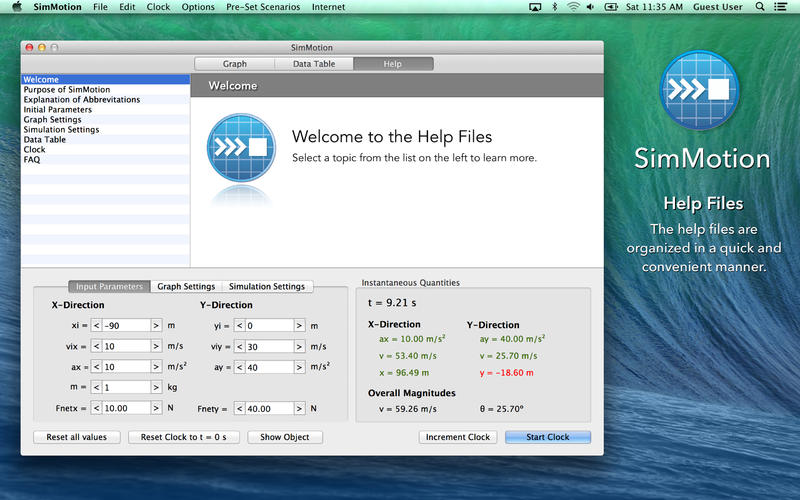Decrease vix value with left arrow
This screenshot has width=800, height=500.
pyautogui.click(x=96, y=346)
